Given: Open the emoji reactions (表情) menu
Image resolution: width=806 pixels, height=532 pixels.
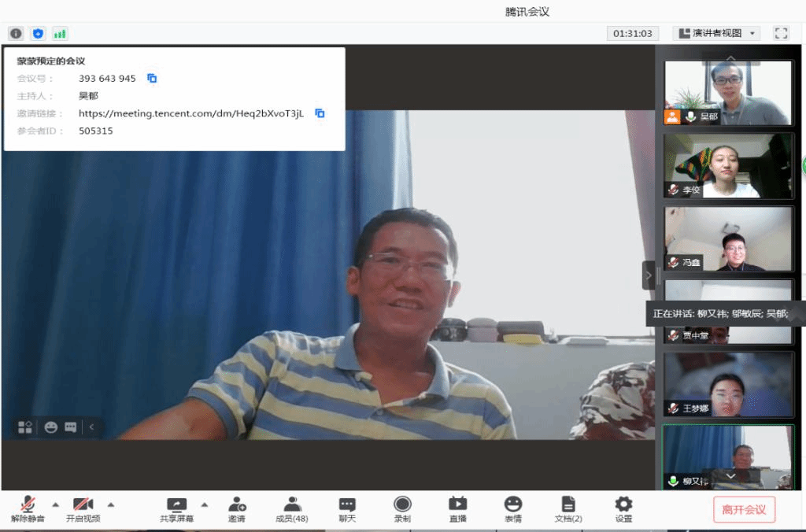Looking at the screenshot, I should pos(513,509).
